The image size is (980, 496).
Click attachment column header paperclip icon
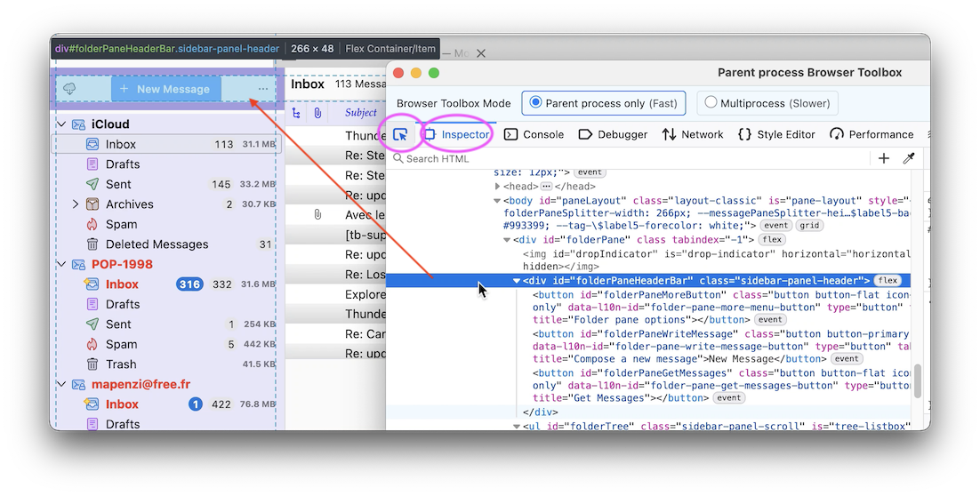pos(317,113)
